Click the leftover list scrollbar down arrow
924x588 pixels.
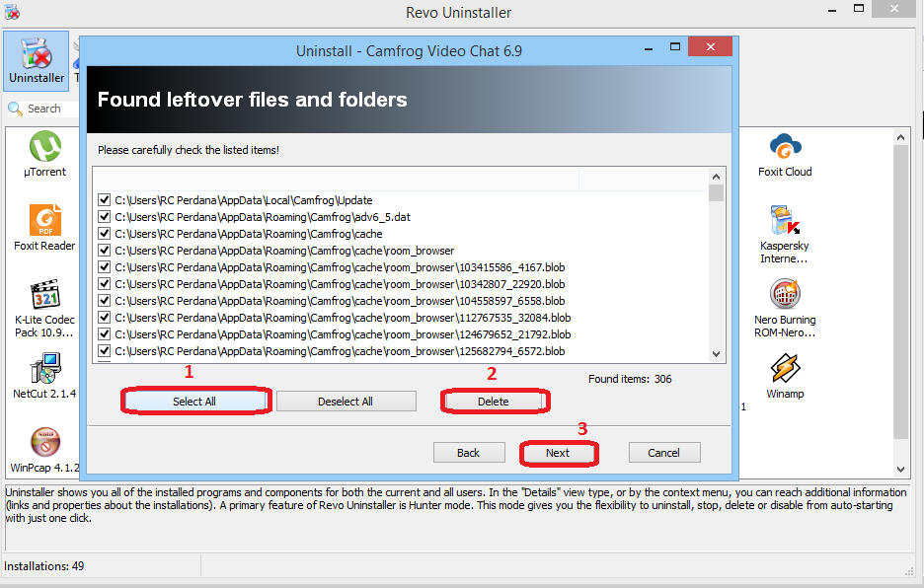coord(717,353)
